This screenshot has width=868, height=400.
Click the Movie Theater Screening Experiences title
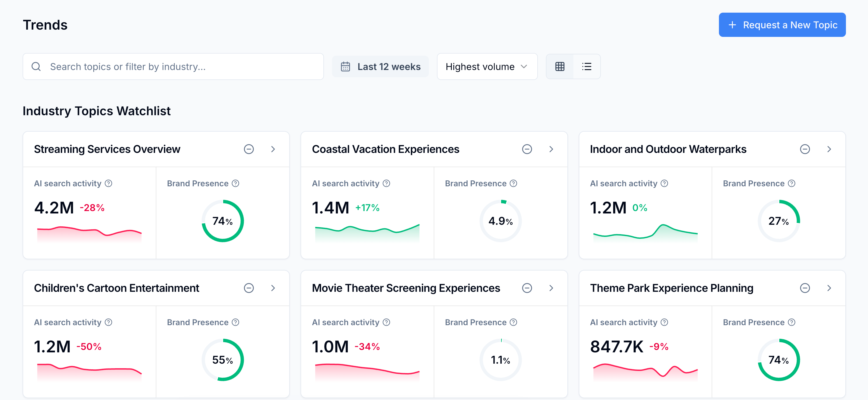pyautogui.click(x=406, y=288)
